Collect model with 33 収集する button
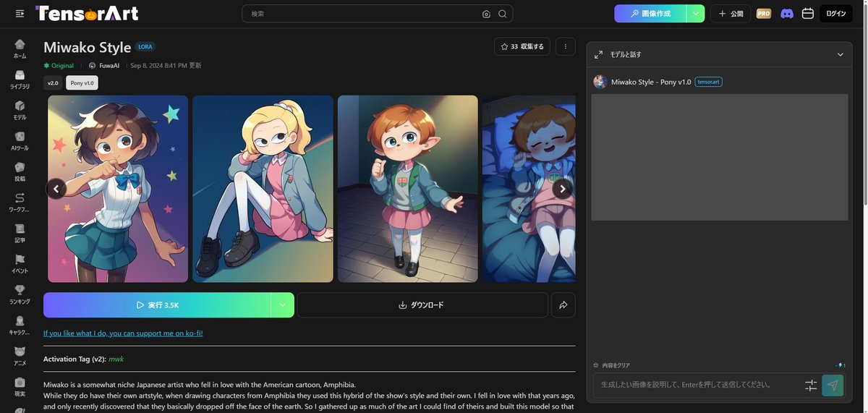This screenshot has width=868, height=413. (522, 46)
